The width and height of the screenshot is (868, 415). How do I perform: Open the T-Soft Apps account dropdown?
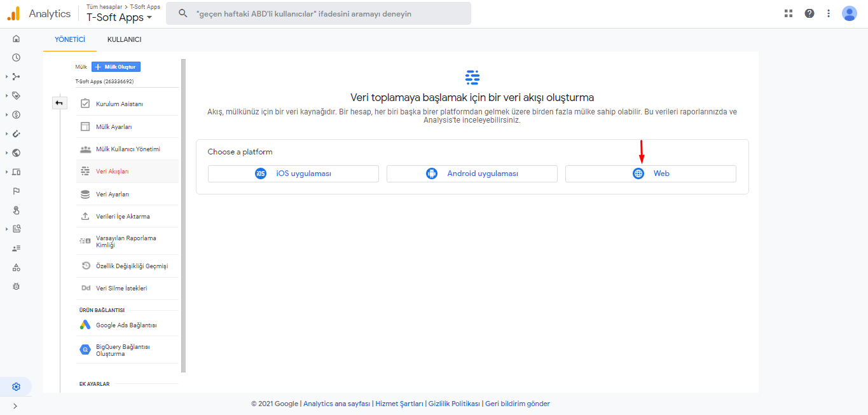click(x=120, y=17)
